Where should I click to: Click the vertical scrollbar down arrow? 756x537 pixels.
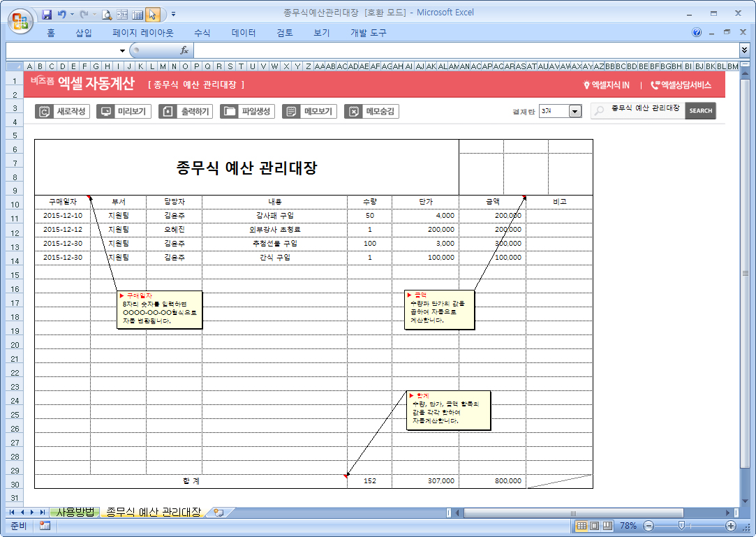745,501
